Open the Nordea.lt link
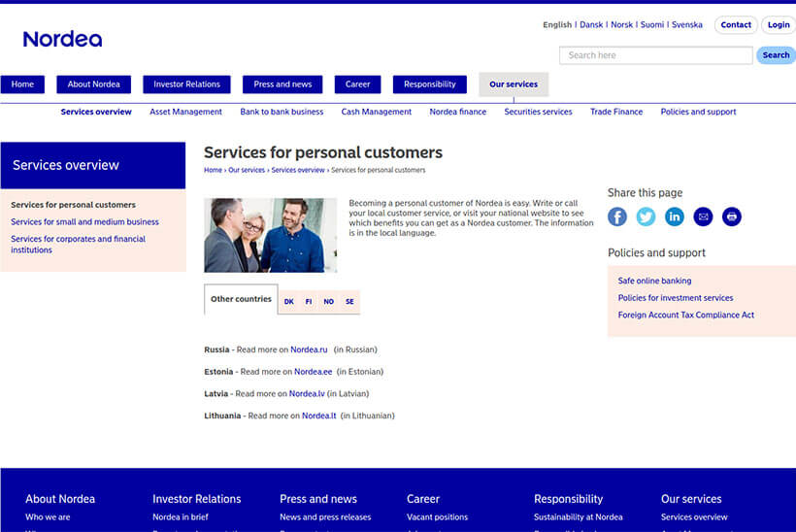 coord(318,416)
